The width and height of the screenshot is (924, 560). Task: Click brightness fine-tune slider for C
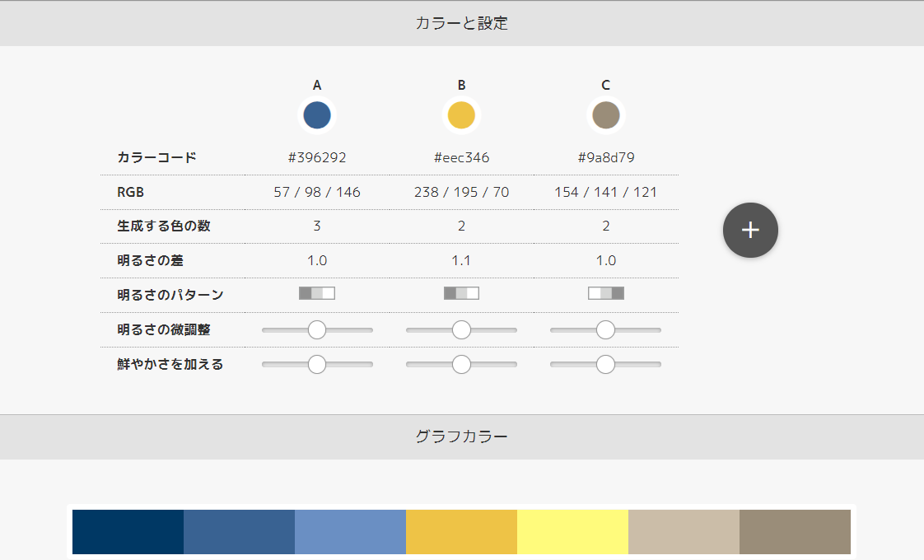pos(606,330)
